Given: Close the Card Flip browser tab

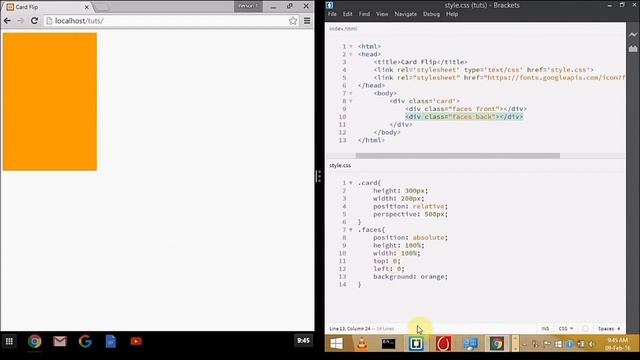Looking at the screenshot, I should [x=87, y=7].
